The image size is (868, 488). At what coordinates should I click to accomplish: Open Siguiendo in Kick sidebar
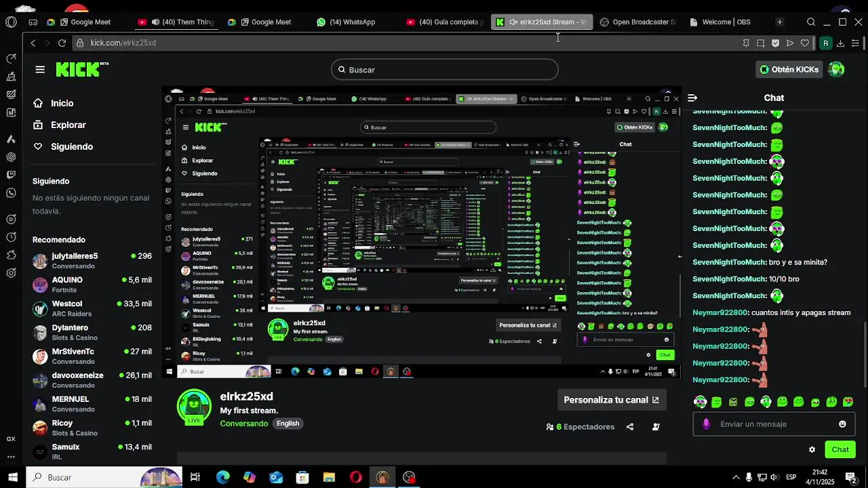coord(63,146)
